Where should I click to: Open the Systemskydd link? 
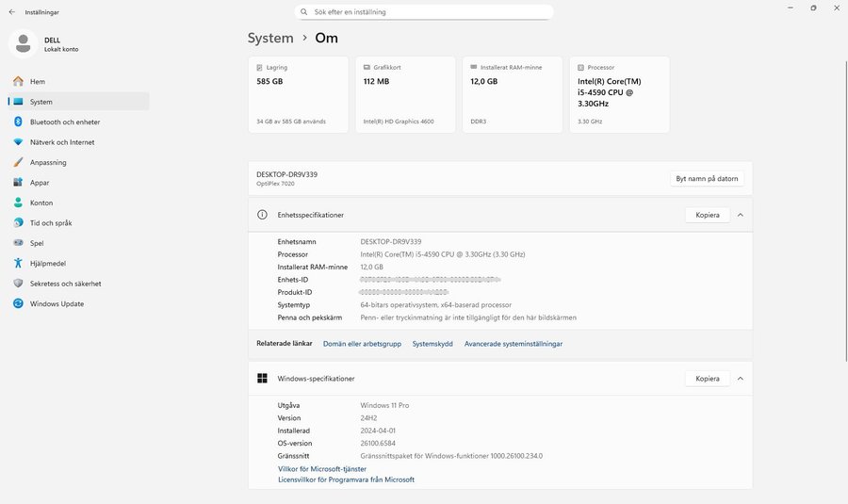432,344
